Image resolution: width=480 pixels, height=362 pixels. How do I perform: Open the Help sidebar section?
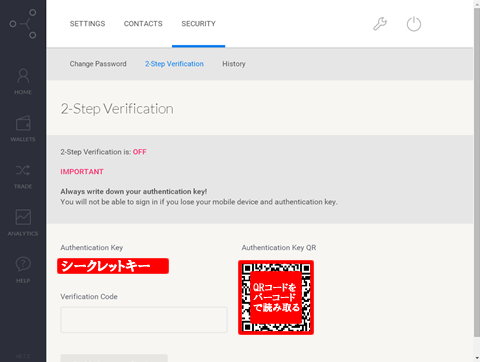point(23,270)
